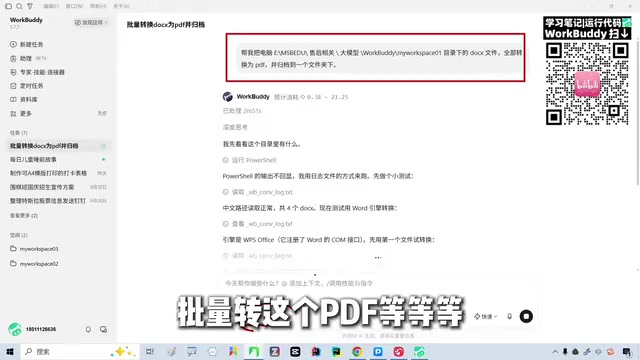Viewport: 640px width, 360px height.
Task: Open the PyCharm icon on taskbar
Action: pyautogui.click(x=337, y=351)
